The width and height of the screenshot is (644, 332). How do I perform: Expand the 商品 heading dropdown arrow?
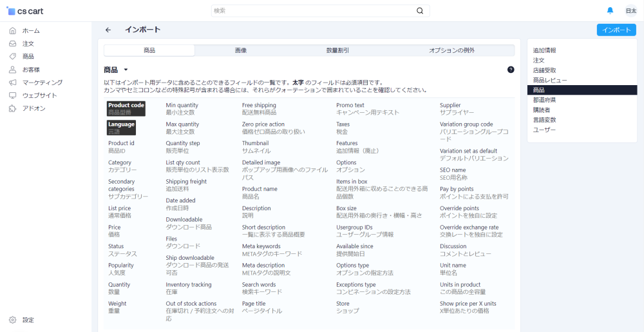click(x=126, y=70)
